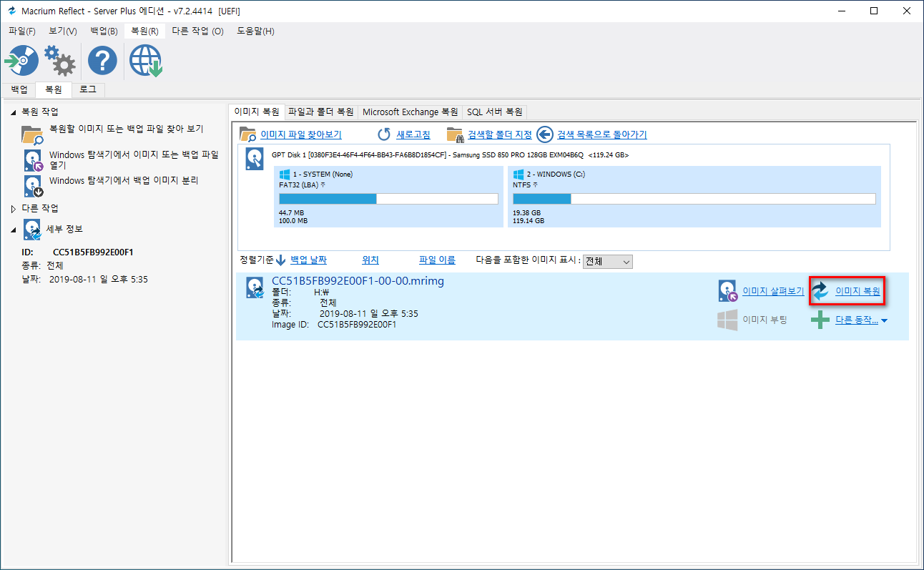This screenshot has width=924, height=570.
Task: Switch to SQL 서버 복원 tab
Action: click(x=495, y=112)
